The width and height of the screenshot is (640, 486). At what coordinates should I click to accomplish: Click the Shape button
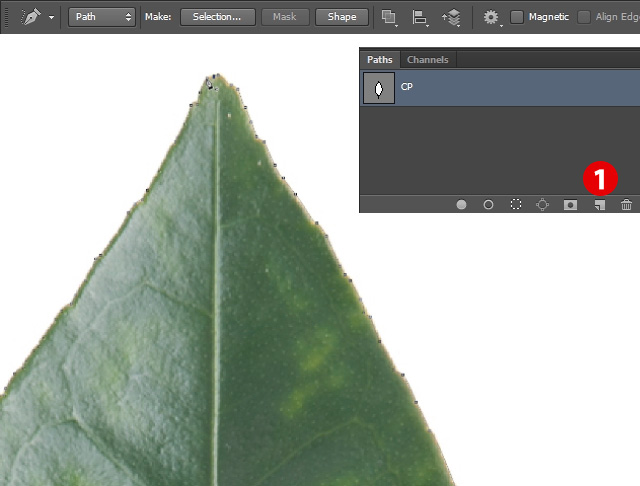342,17
